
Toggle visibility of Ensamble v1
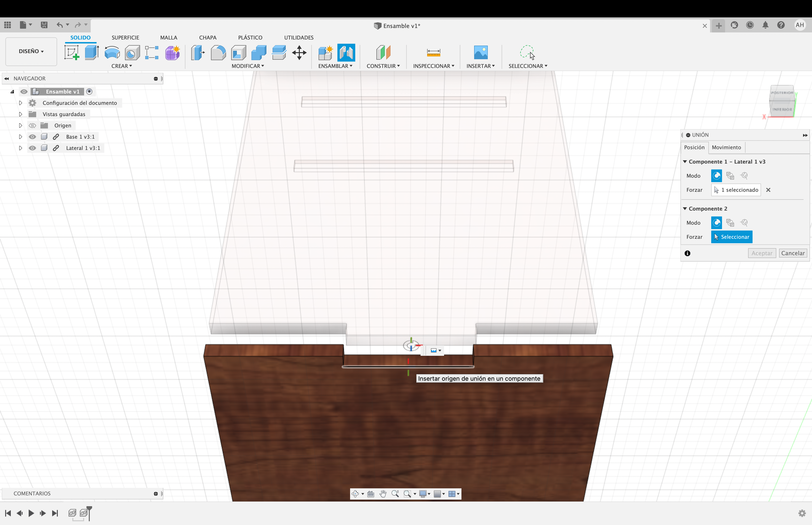coord(24,92)
